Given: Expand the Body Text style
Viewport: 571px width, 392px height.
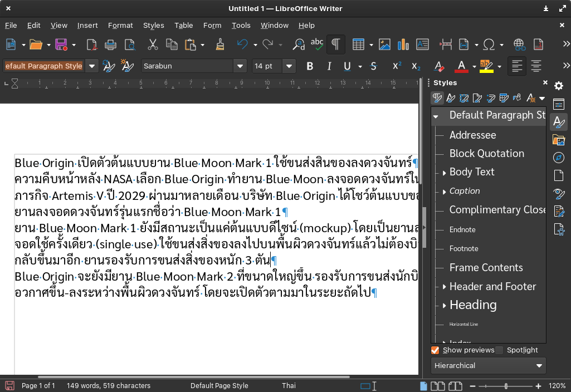Looking at the screenshot, I should 445,173.
